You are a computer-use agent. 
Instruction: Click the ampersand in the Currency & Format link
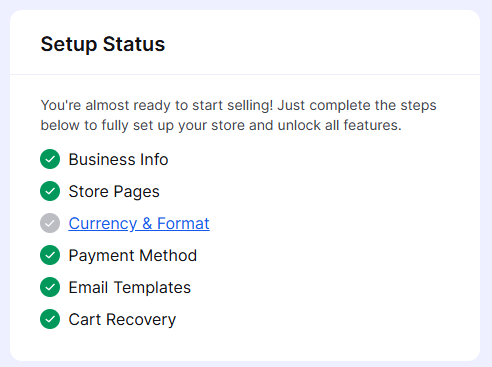147,223
